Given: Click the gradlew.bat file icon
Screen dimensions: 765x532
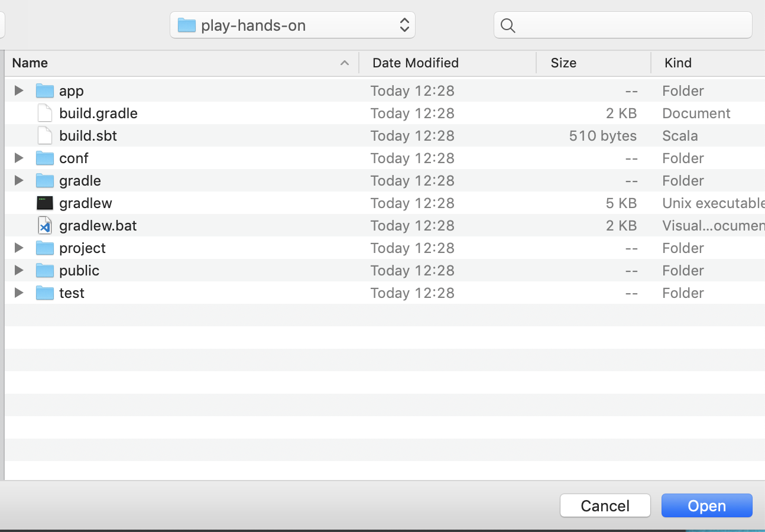Looking at the screenshot, I should [x=45, y=226].
